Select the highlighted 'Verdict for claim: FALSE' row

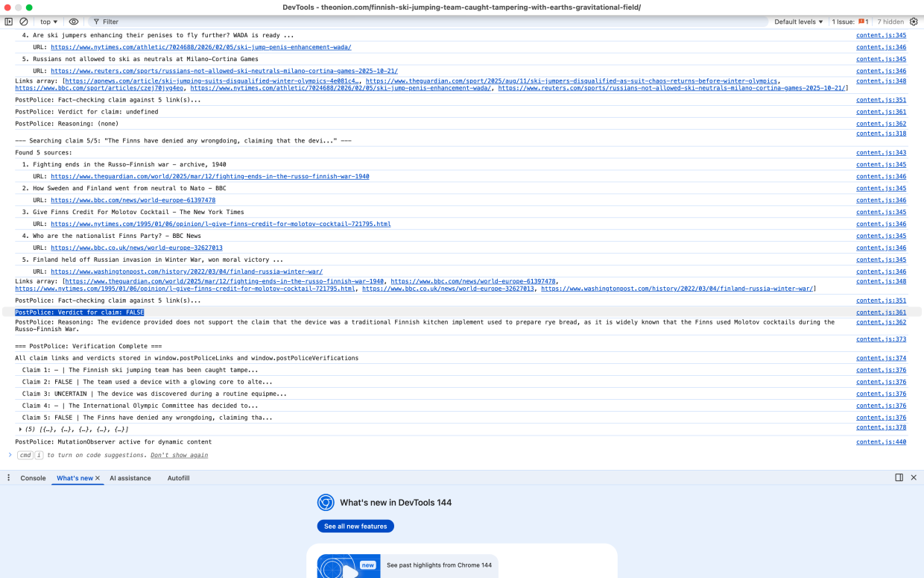pos(79,312)
